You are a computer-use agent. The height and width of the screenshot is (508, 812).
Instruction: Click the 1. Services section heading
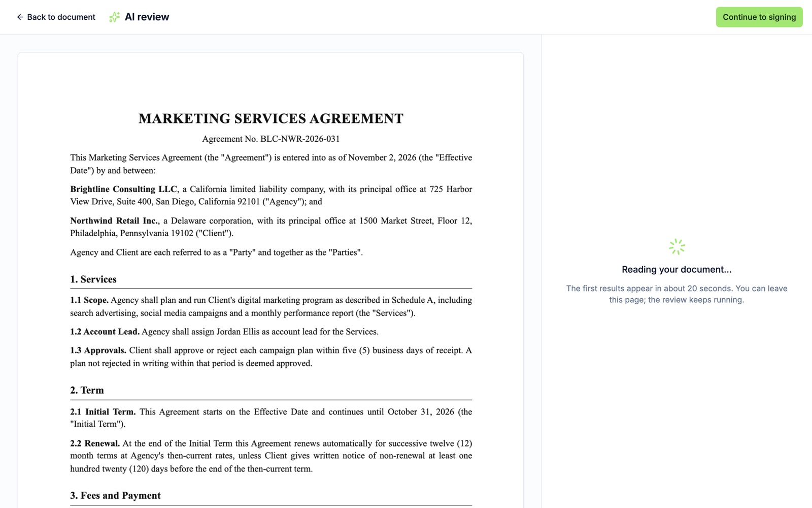[x=93, y=279]
